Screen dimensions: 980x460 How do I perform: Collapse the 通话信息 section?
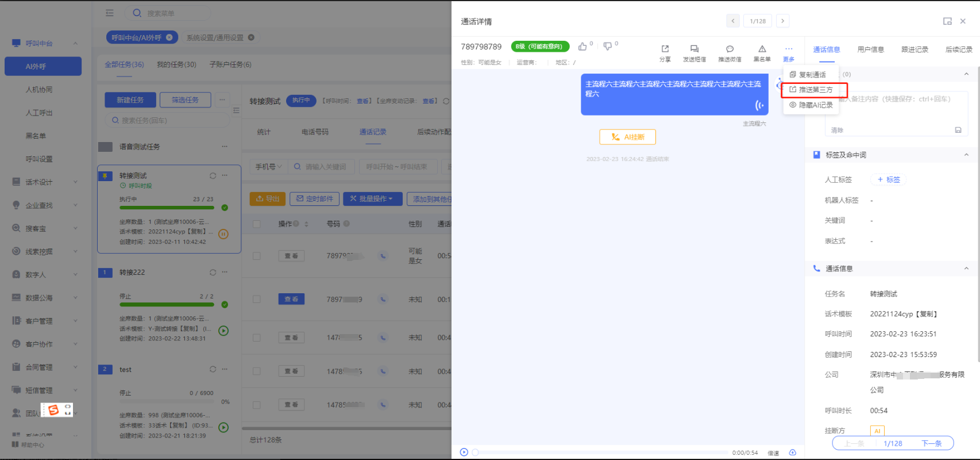coord(966,269)
